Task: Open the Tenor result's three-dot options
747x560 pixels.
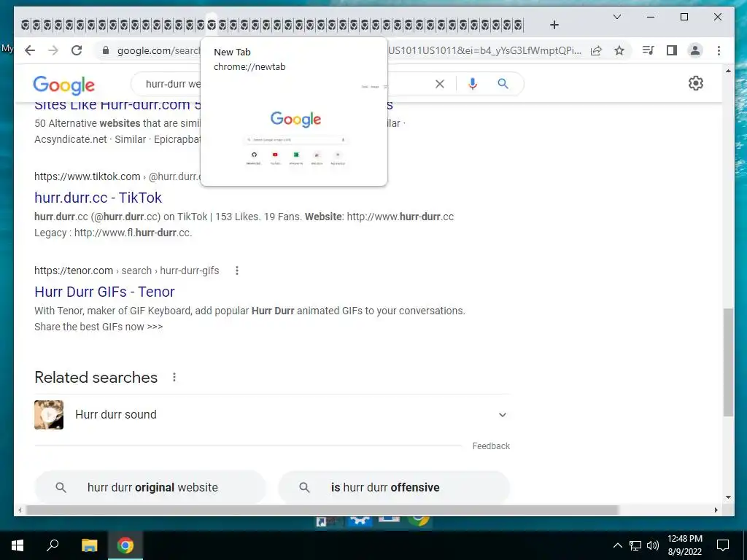Action: coord(237,271)
